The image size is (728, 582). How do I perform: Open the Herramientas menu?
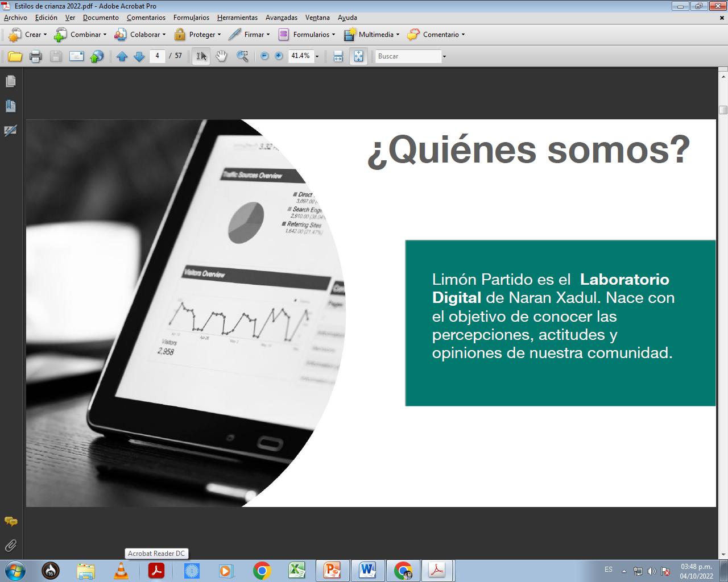237,18
